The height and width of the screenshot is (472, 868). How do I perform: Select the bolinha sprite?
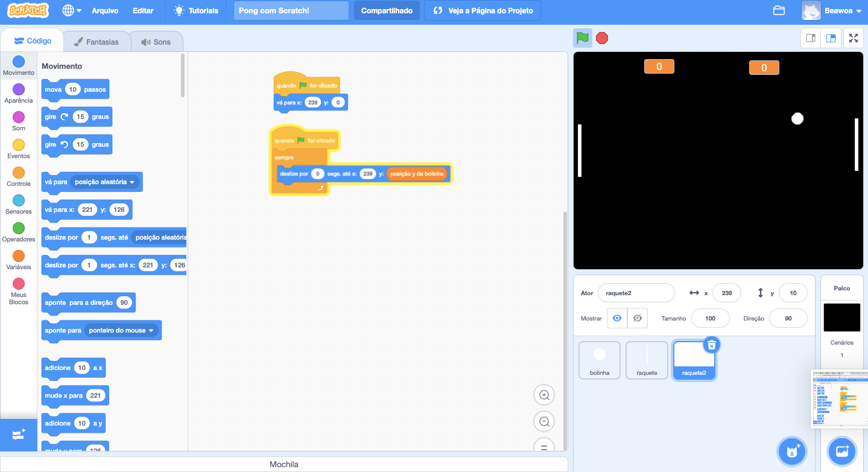pos(600,360)
